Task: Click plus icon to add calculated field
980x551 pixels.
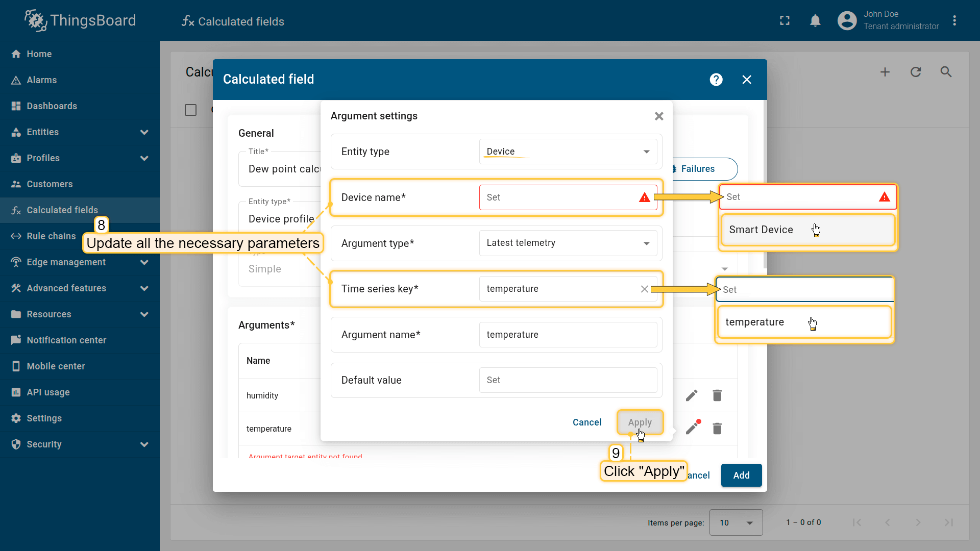Action: 885,72
